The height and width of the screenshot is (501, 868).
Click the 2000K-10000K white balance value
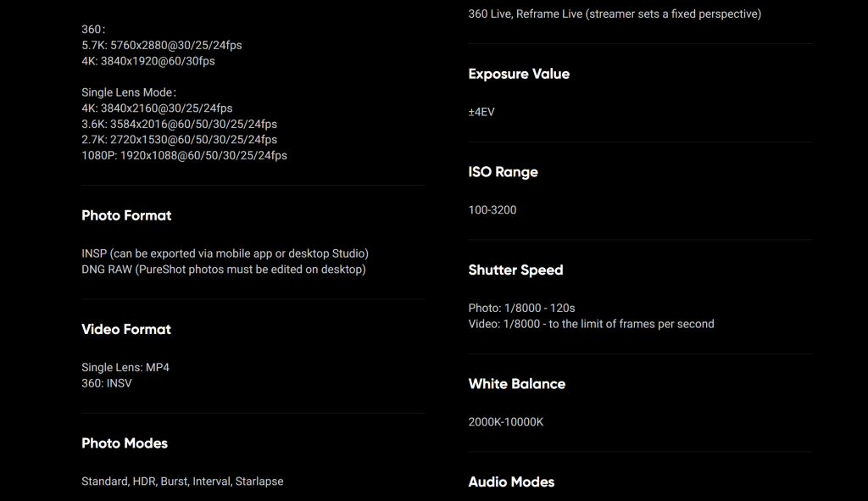tap(506, 422)
